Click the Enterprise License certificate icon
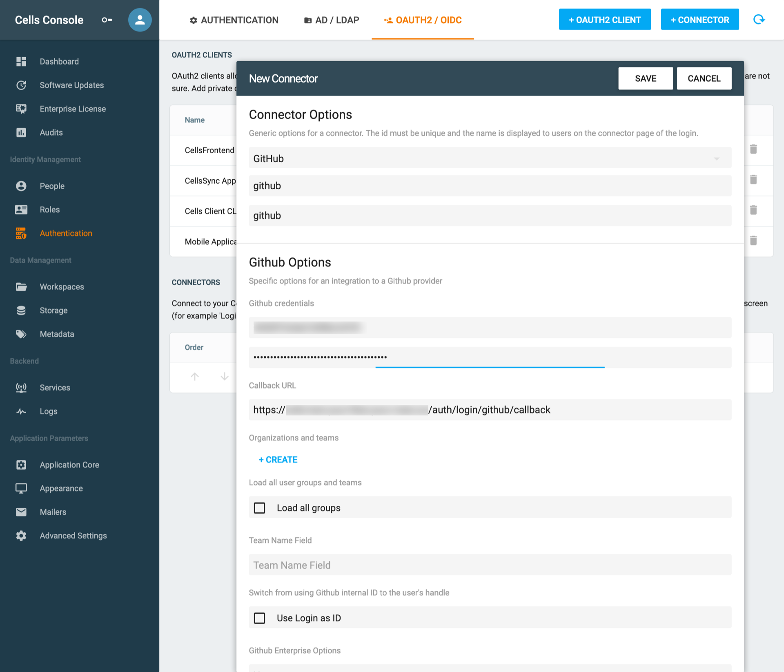Screen dimensions: 784x672 pyautogui.click(x=21, y=109)
